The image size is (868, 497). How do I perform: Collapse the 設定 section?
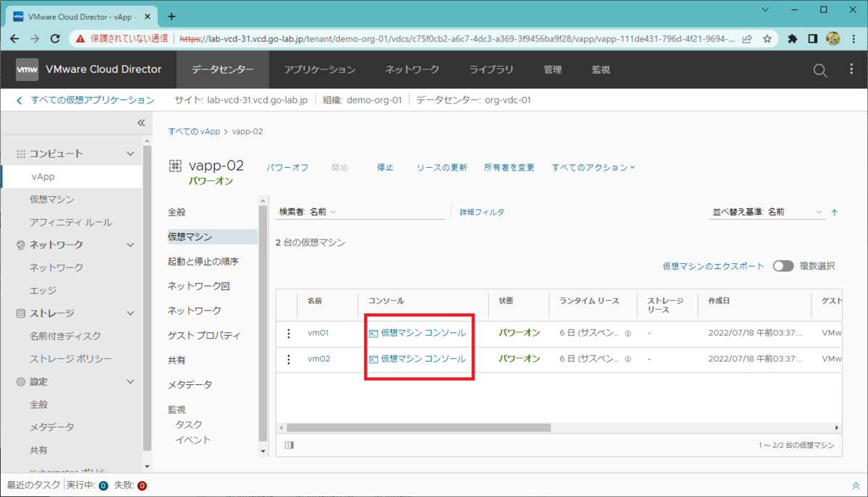[130, 382]
